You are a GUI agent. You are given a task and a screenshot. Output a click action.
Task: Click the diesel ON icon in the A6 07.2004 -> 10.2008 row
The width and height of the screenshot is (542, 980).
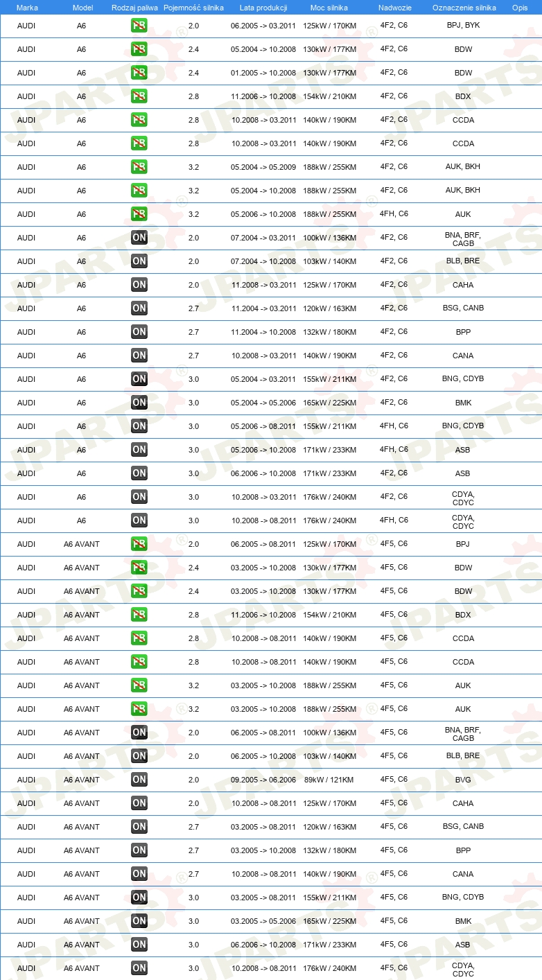click(x=139, y=261)
